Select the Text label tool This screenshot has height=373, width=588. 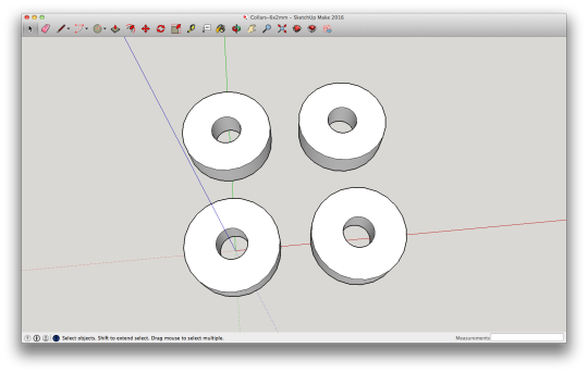pos(206,29)
